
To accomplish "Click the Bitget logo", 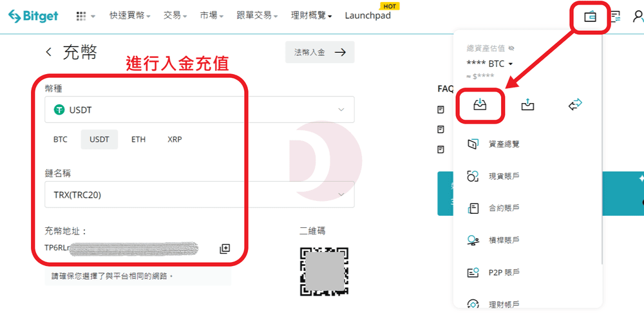I will pyautogui.click(x=33, y=16).
